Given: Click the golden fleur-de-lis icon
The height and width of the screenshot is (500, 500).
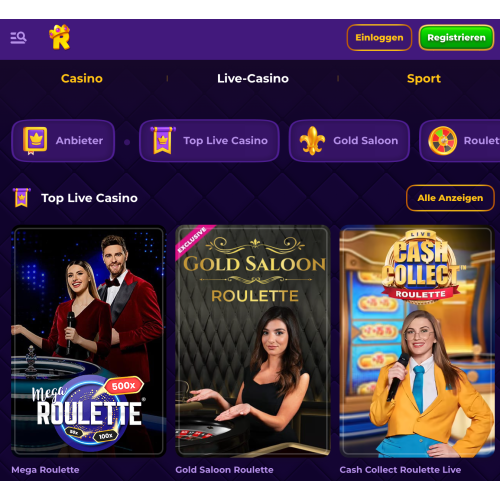Looking at the screenshot, I should 312,141.
